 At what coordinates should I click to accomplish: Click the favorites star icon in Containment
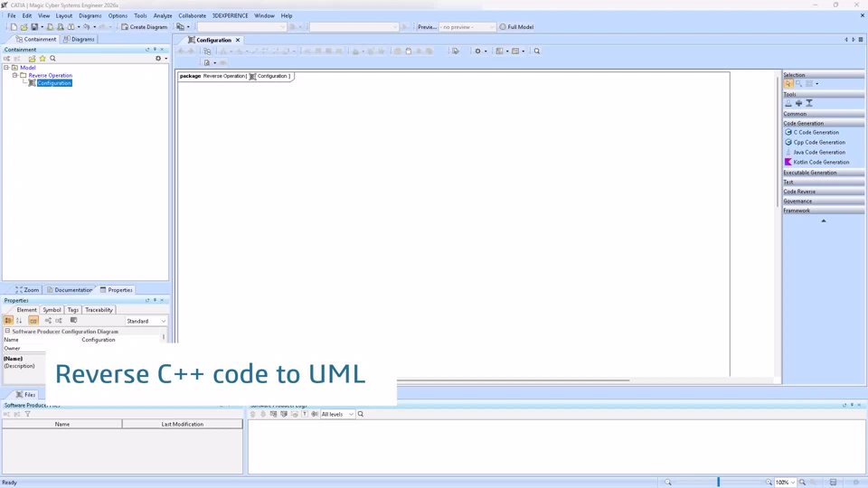(x=42, y=58)
